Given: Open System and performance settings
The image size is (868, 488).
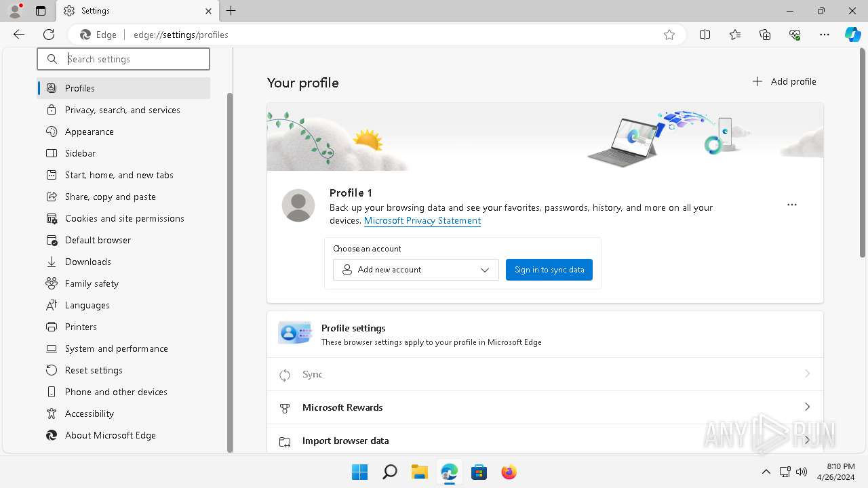Looking at the screenshot, I should tap(123, 348).
